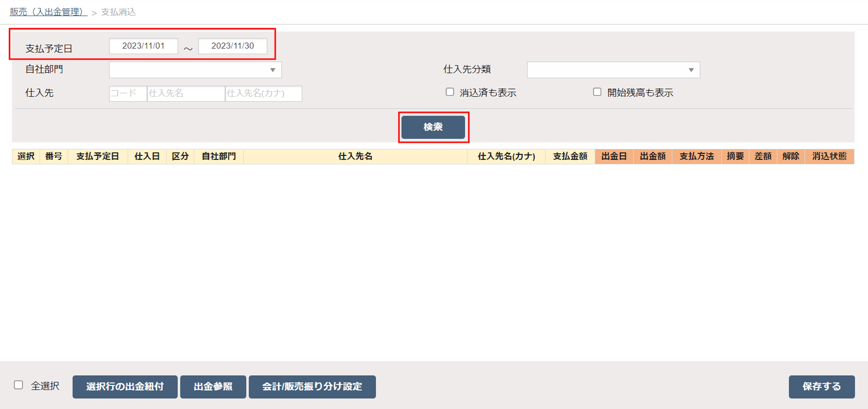Screen dimensions: 868x409
Task: Click the 保存する button
Action: 821,386
